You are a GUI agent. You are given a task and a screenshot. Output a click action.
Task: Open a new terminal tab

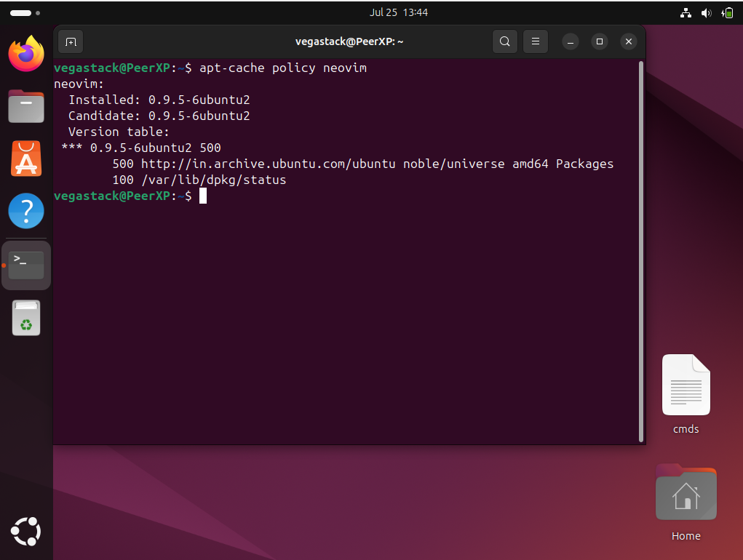point(71,41)
